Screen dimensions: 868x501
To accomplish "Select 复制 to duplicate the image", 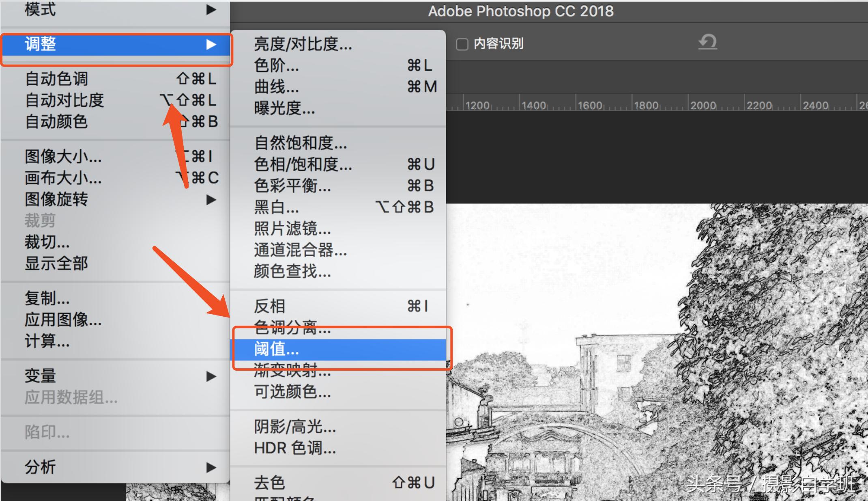I will point(47,298).
